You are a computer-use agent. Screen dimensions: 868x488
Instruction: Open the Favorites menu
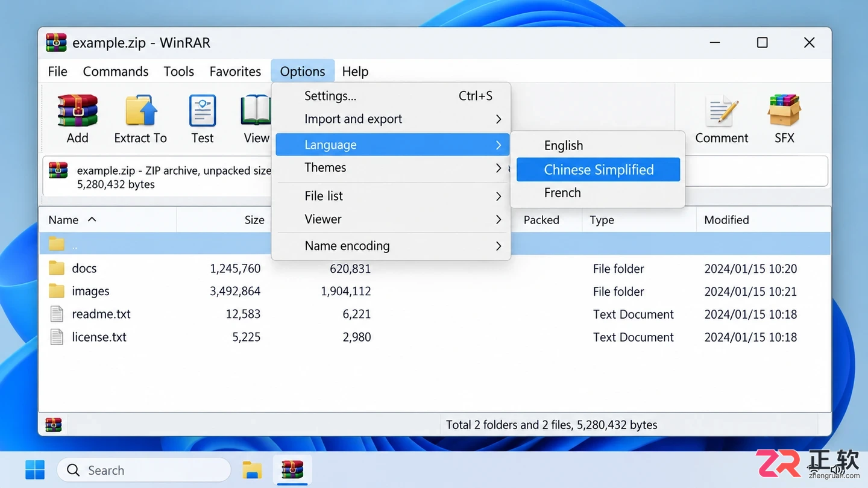click(x=235, y=71)
